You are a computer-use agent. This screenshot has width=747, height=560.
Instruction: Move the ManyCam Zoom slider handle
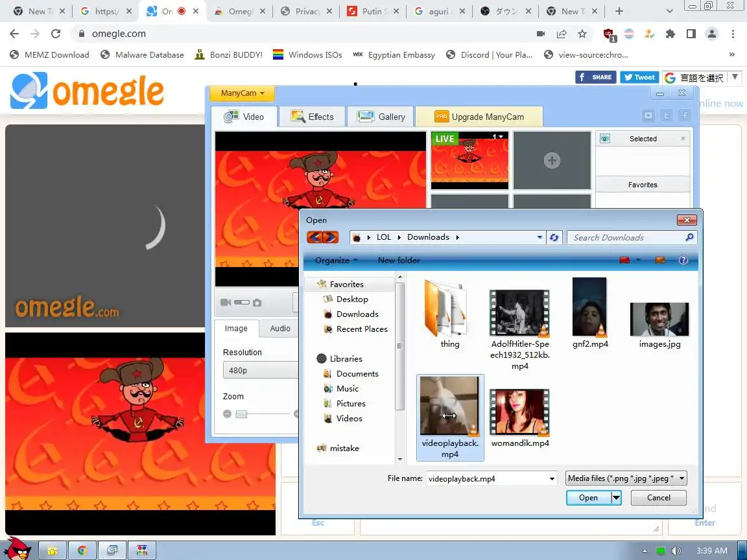241,414
